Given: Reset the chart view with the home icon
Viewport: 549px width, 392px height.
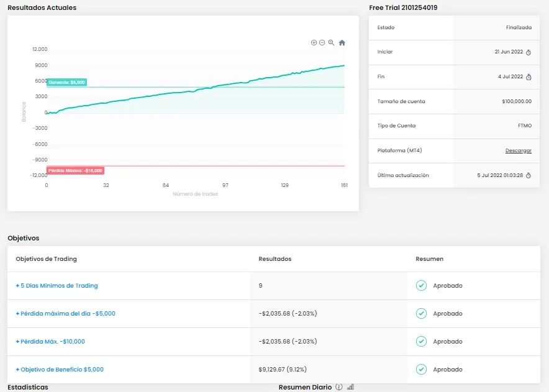Looking at the screenshot, I should click(x=342, y=42).
